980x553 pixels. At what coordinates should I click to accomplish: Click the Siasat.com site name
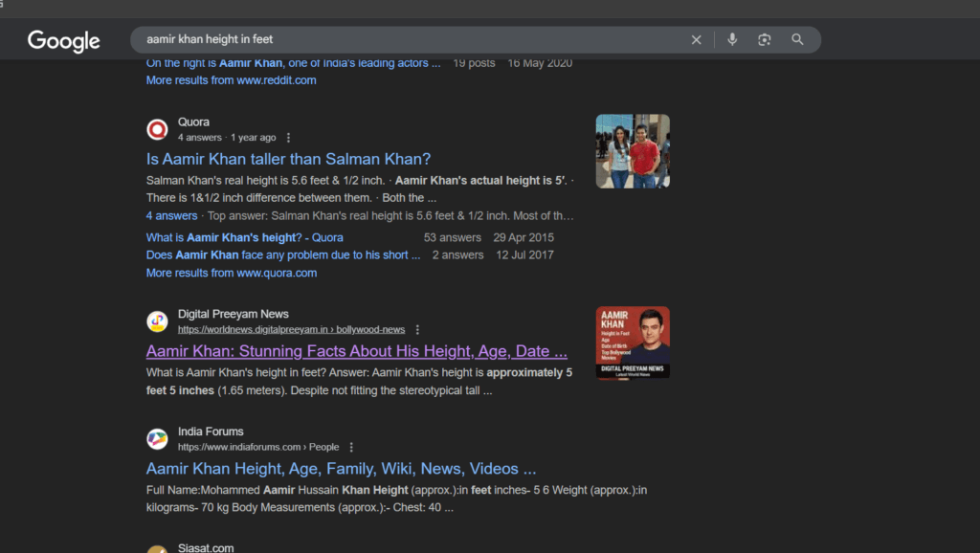click(x=206, y=547)
